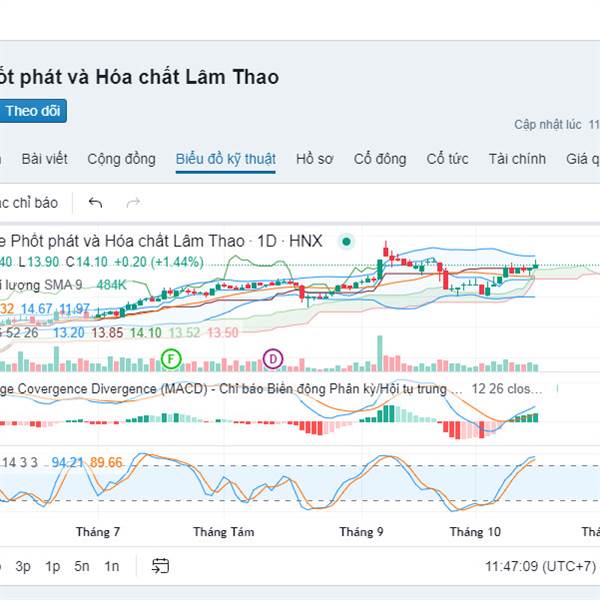Open the go-to-date calendar icon
Image resolution: width=600 pixels, height=600 pixels.
160,566
